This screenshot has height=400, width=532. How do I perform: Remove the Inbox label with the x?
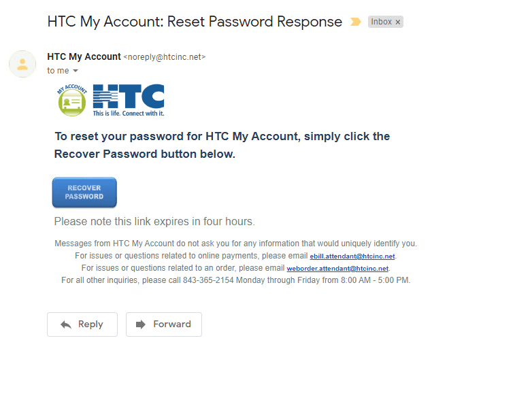(398, 22)
